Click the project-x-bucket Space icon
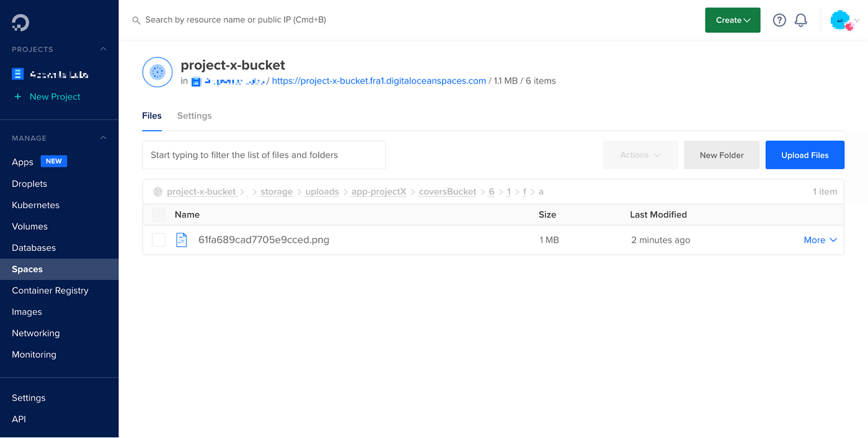 (x=157, y=72)
